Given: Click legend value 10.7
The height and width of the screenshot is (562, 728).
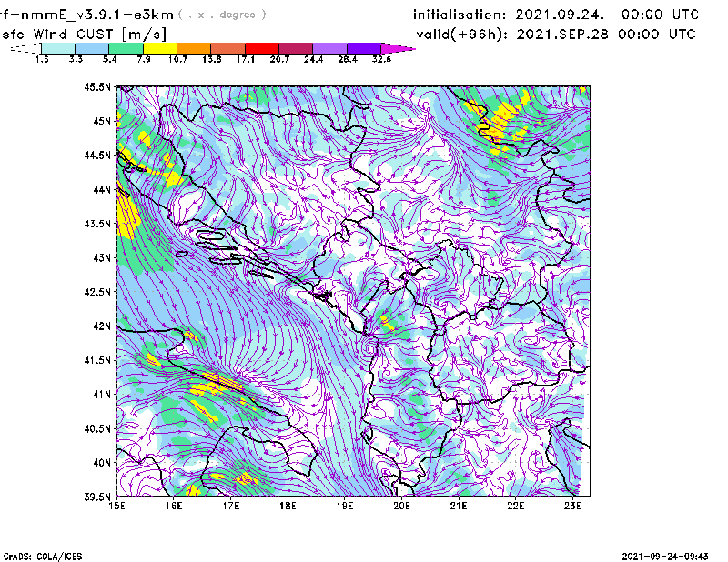Looking at the screenshot, I should point(177,59).
